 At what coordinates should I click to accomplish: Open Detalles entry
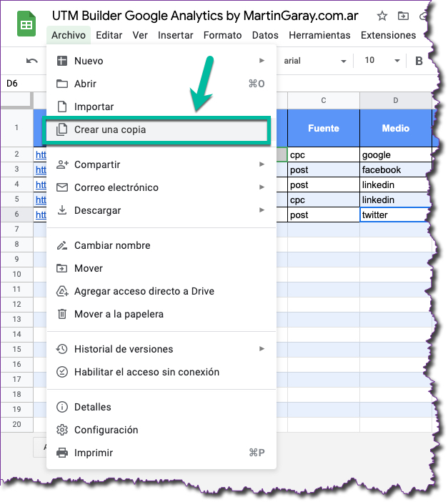point(161,407)
